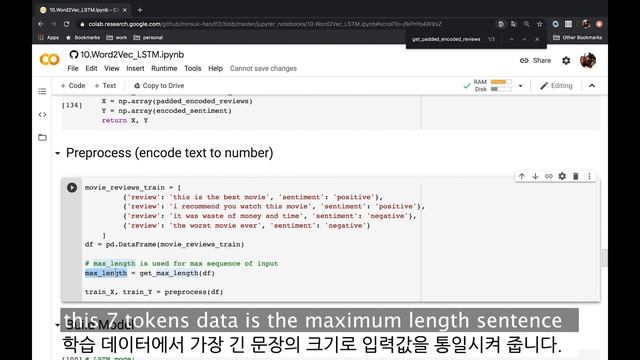
Task: Open the table of contents sidebar icon
Action: 42,91
